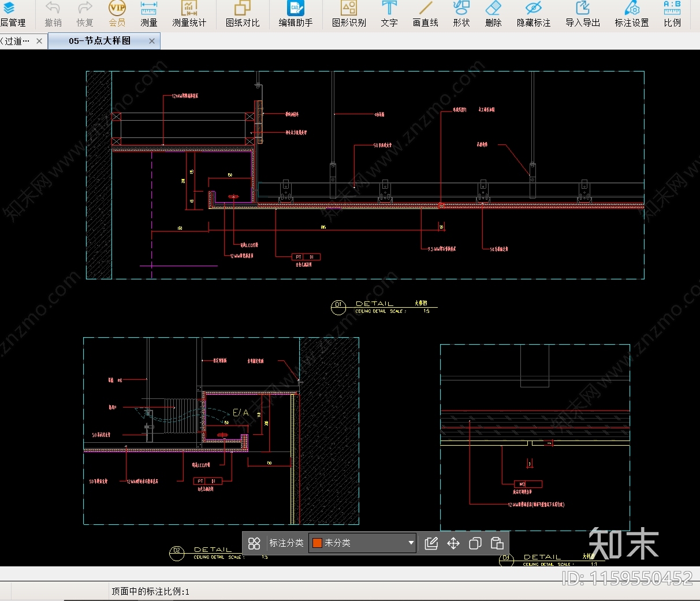Click the edit annotation pencil icon
Screen dimensions: 700x601
(431, 543)
